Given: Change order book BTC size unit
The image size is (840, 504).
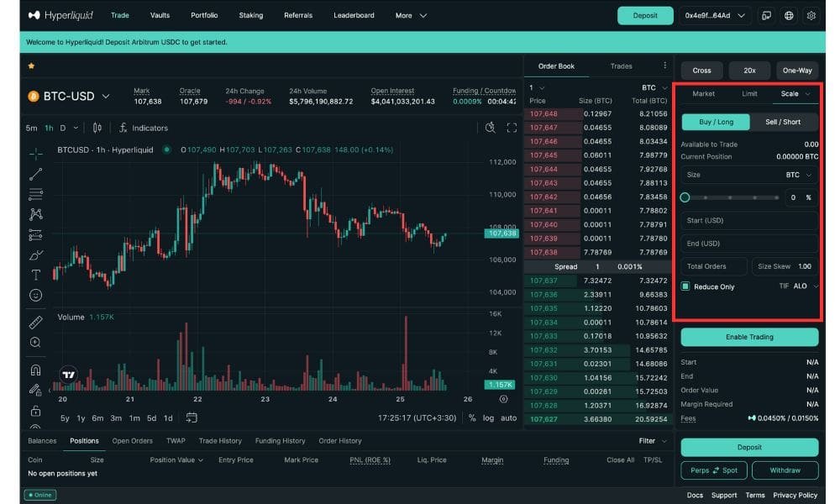Looking at the screenshot, I should coord(654,88).
